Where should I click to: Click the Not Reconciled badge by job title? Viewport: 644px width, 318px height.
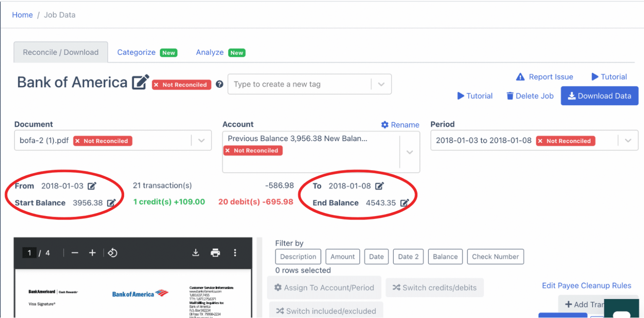[182, 85]
